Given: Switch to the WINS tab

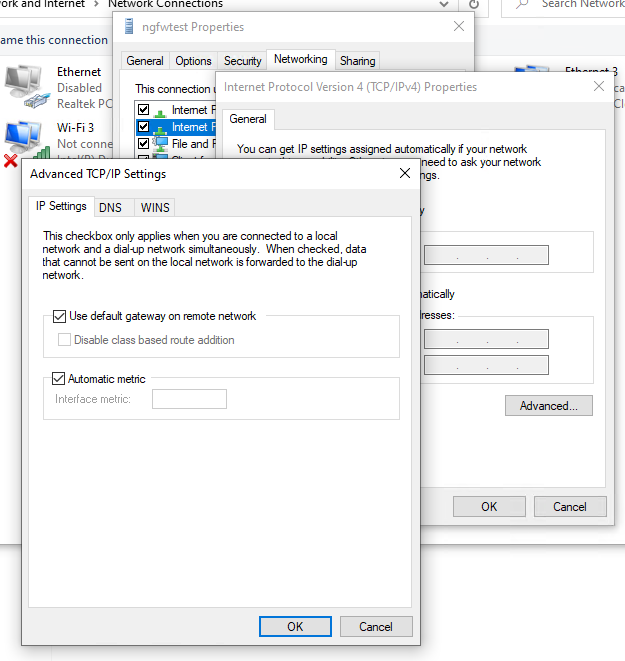Looking at the screenshot, I should pos(155,208).
